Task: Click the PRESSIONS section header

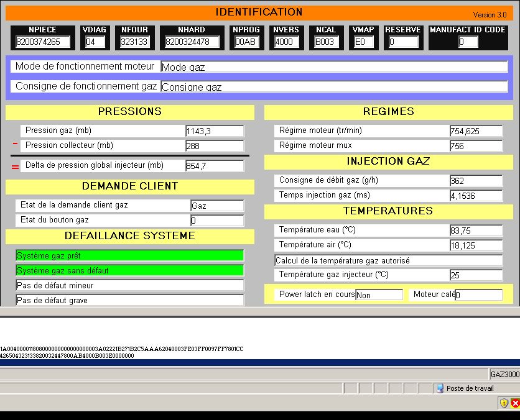Action: 129,112
